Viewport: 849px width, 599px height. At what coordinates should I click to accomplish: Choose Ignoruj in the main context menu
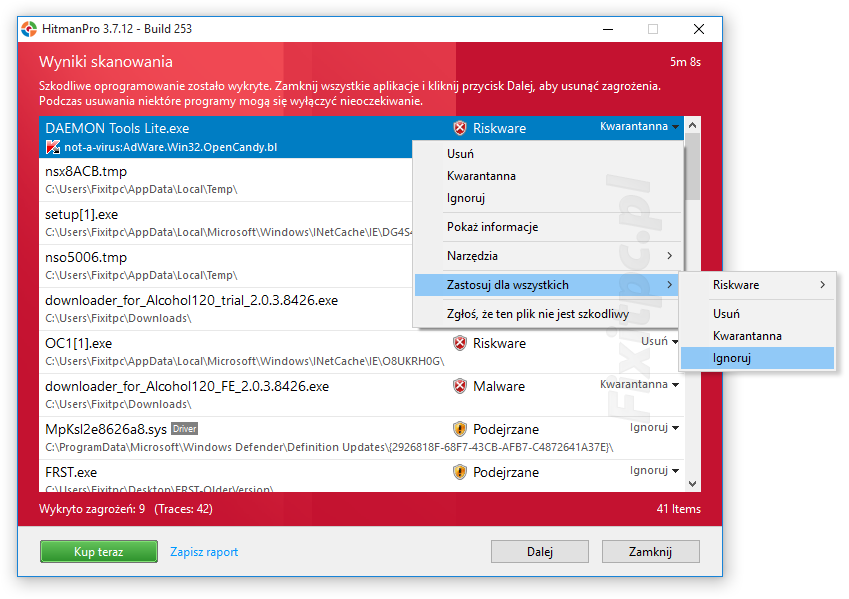[546, 198]
